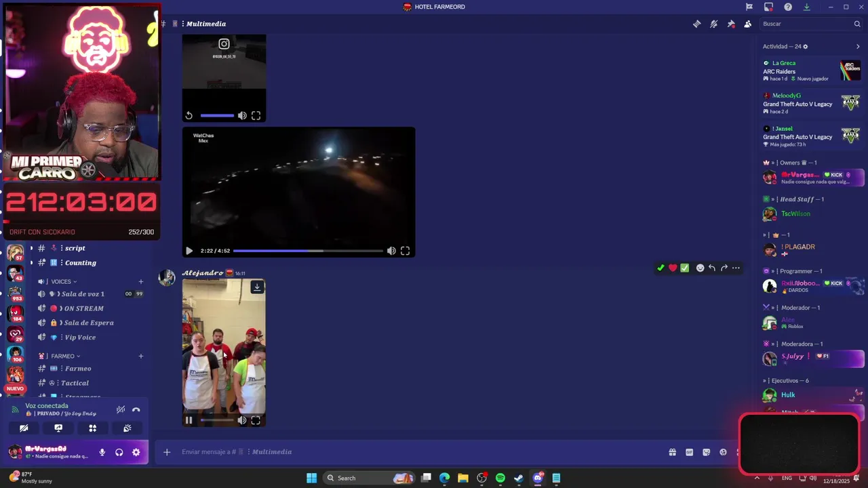Expand the Counting channel threads
This screenshot has height=488, width=868.
pyautogui.click(x=31, y=263)
